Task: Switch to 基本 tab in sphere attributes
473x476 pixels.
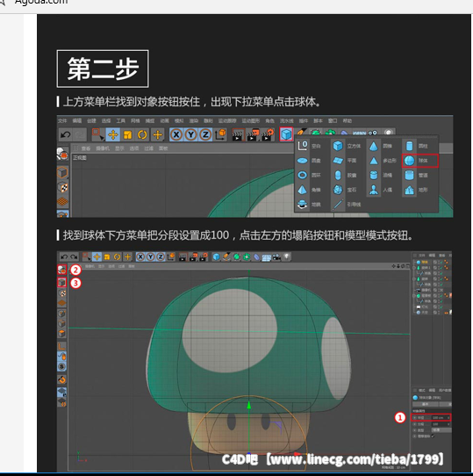Action: pos(426,404)
